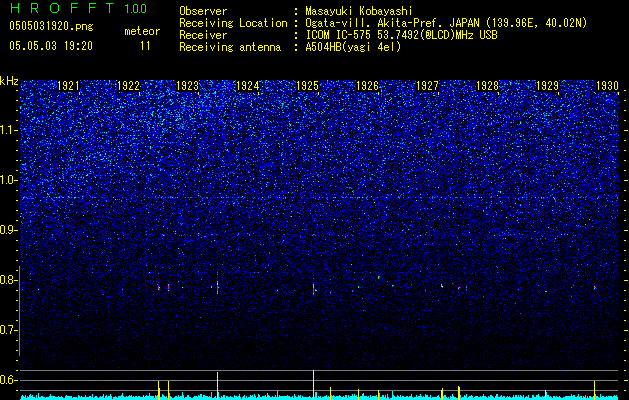Click the meteor echo streak below 1925
Screen dimensions: 629x400
point(313,289)
